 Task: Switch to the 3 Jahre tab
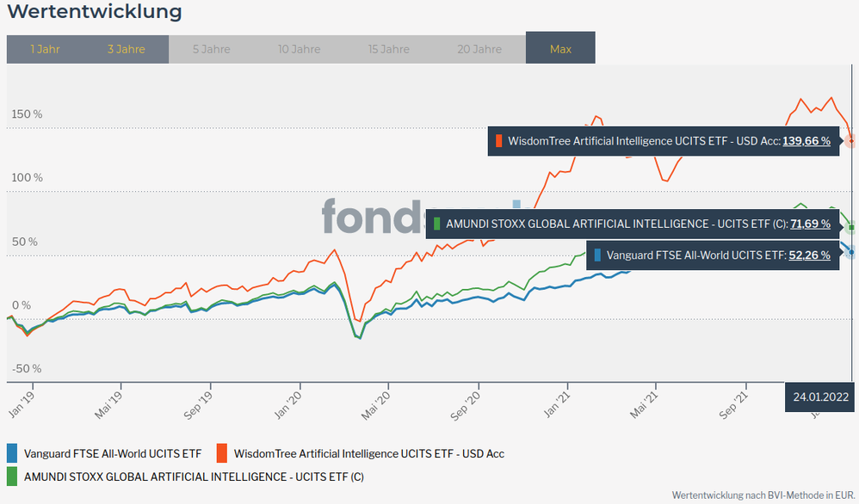127,49
